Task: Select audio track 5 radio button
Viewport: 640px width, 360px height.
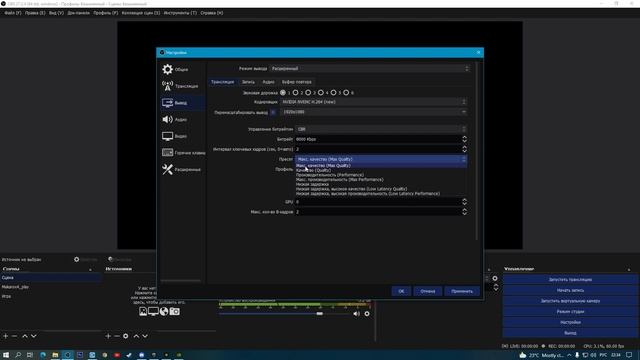Action: (333, 93)
